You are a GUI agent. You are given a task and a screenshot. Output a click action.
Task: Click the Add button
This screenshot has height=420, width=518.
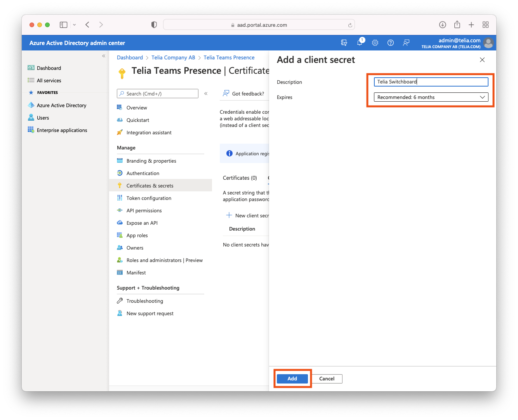[292, 378]
